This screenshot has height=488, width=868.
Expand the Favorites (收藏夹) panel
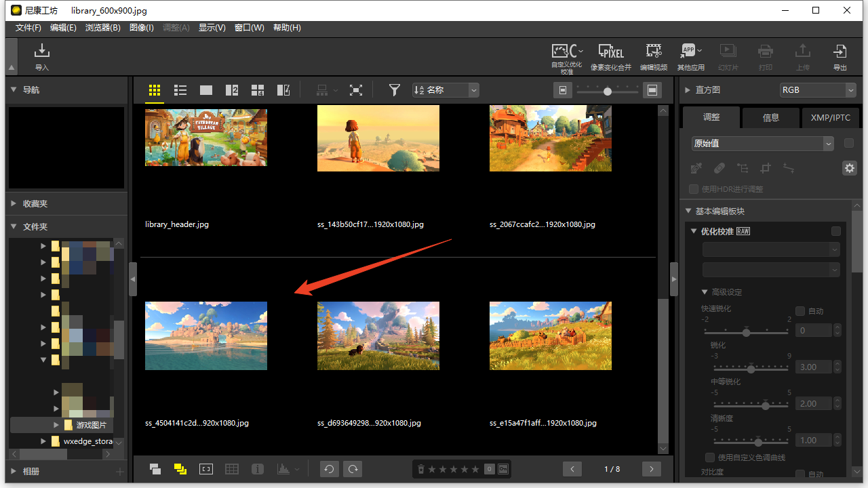tap(14, 203)
